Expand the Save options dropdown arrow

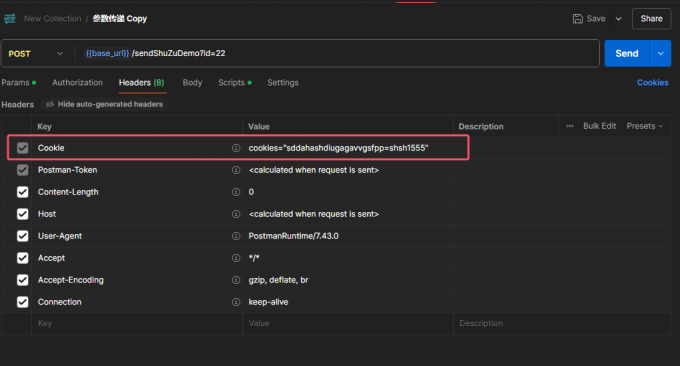pos(619,19)
